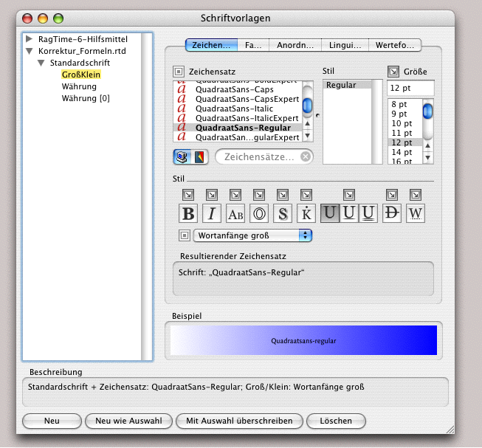Click the double underline U button

(x=369, y=214)
